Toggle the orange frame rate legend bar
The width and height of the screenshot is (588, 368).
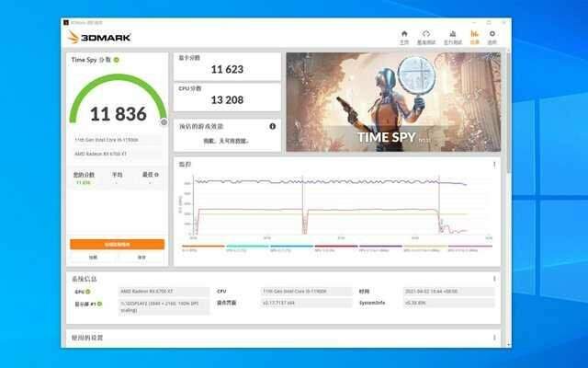(x=202, y=247)
